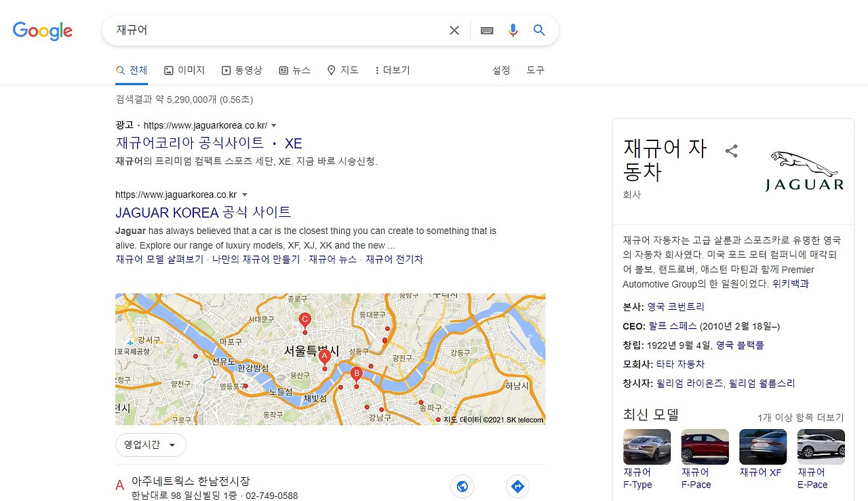Click 1개 이상 항목 더보기 link
868x501 pixels.
coord(801,418)
